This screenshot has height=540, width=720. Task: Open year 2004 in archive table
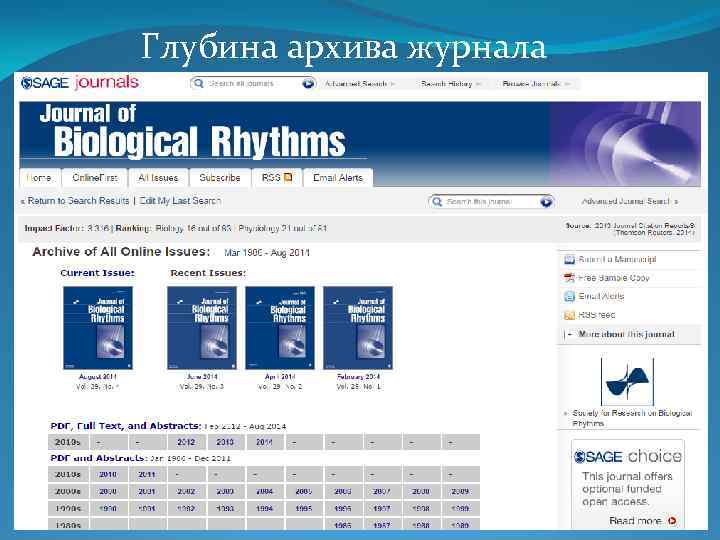click(264, 491)
